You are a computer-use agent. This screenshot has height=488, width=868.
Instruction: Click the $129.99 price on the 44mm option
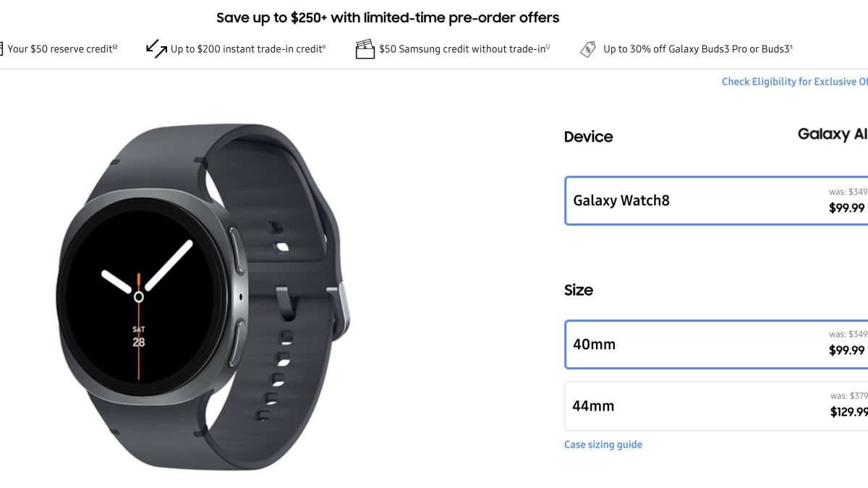coord(848,412)
